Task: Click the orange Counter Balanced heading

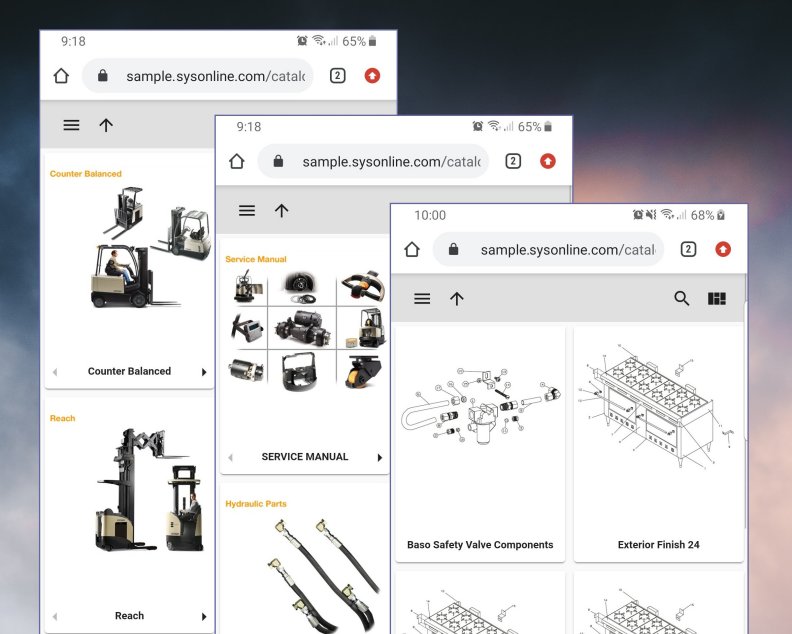Action: coord(86,174)
